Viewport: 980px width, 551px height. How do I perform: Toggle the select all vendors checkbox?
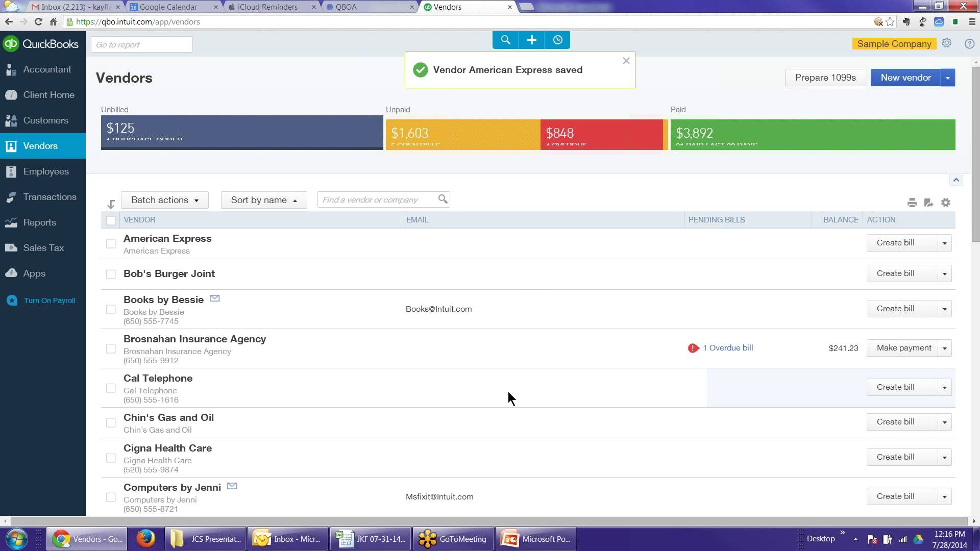pos(110,219)
